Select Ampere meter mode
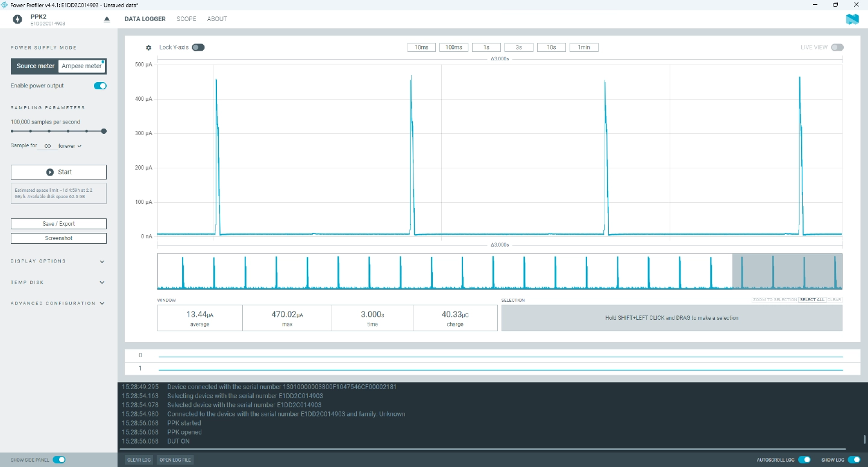 click(81, 66)
